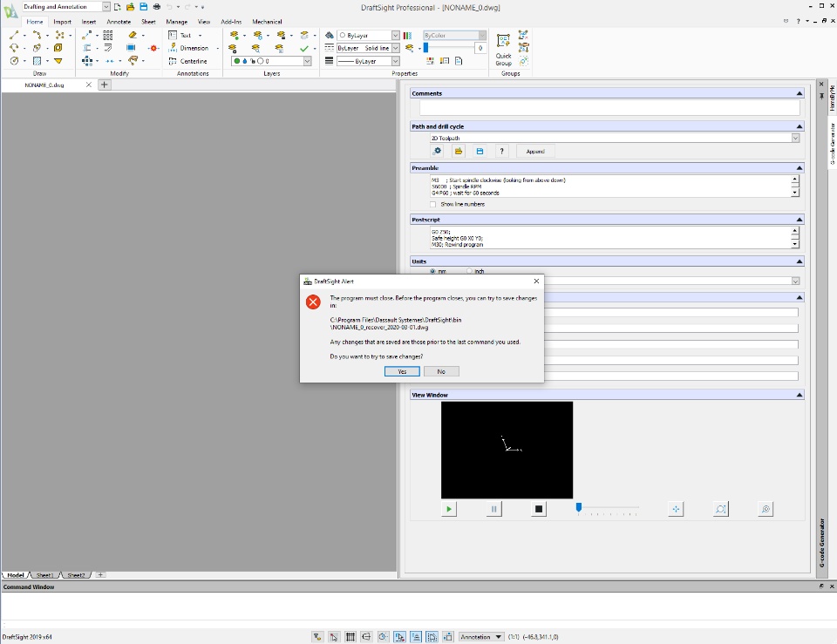The image size is (837, 644).
Task: Open the Annotate ribbon tab
Action: coord(119,22)
